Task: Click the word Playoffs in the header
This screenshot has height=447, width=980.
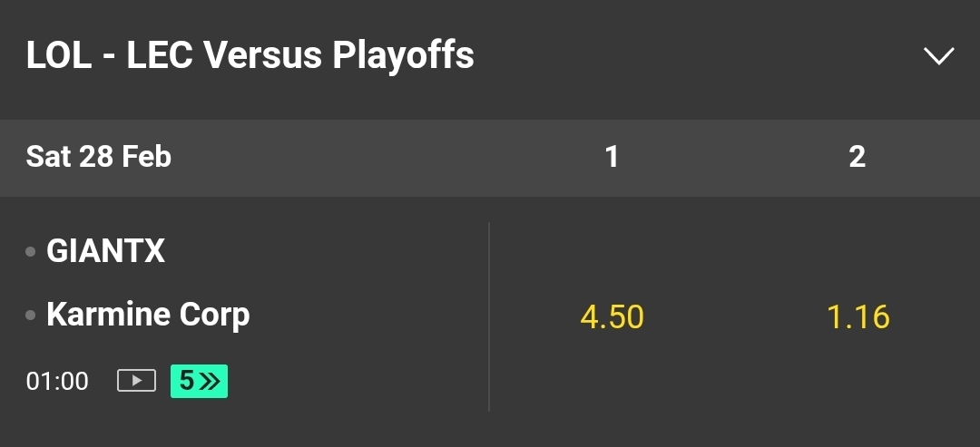Action: pyautogui.click(x=403, y=56)
